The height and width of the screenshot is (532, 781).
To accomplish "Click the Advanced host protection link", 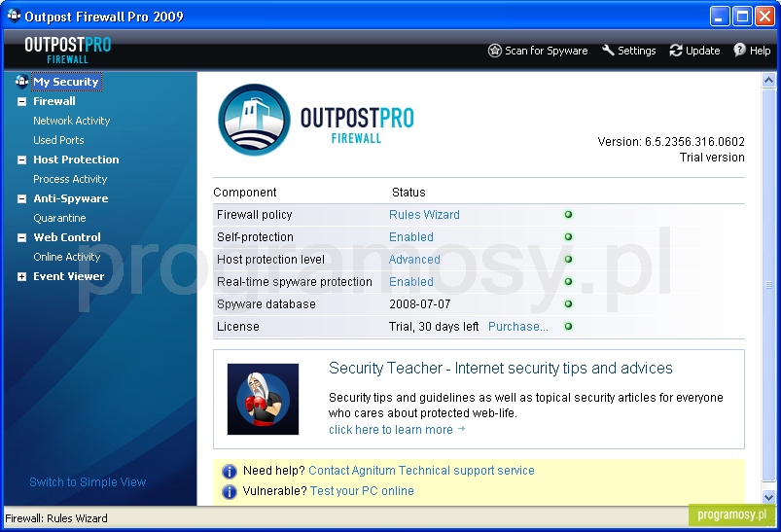I will [x=414, y=259].
